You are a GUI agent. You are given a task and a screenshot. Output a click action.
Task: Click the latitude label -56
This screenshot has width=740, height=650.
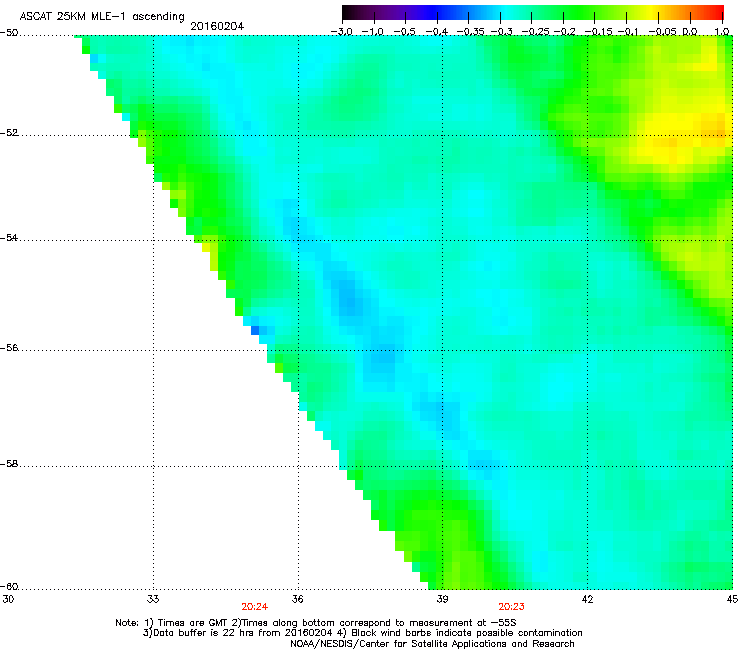(9, 347)
